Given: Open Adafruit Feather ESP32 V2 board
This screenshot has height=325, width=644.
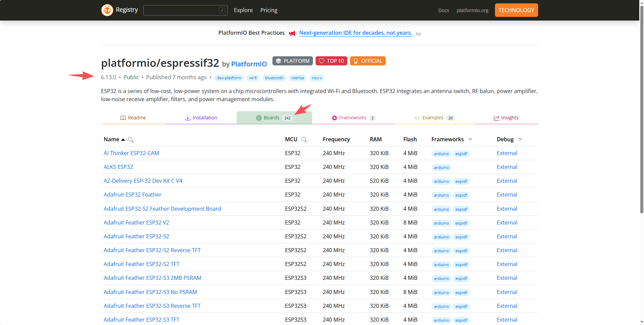Looking at the screenshot, I should point(136,223).
